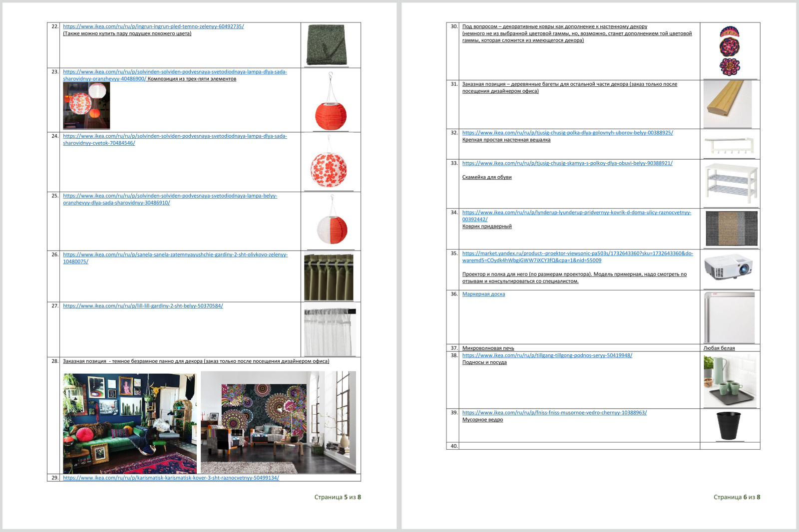Open the Yandex Market projector link
799x532 pixels.
tap(577, 254)
